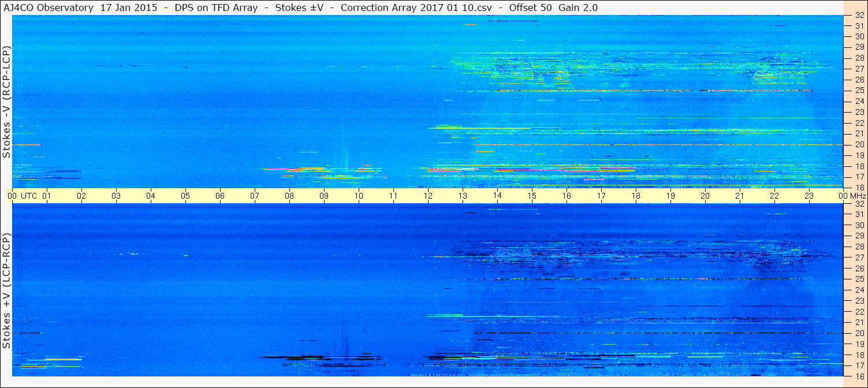
Task: Select the 20 MHz label in the Stokes +V panel
Action: pos(859,333)
